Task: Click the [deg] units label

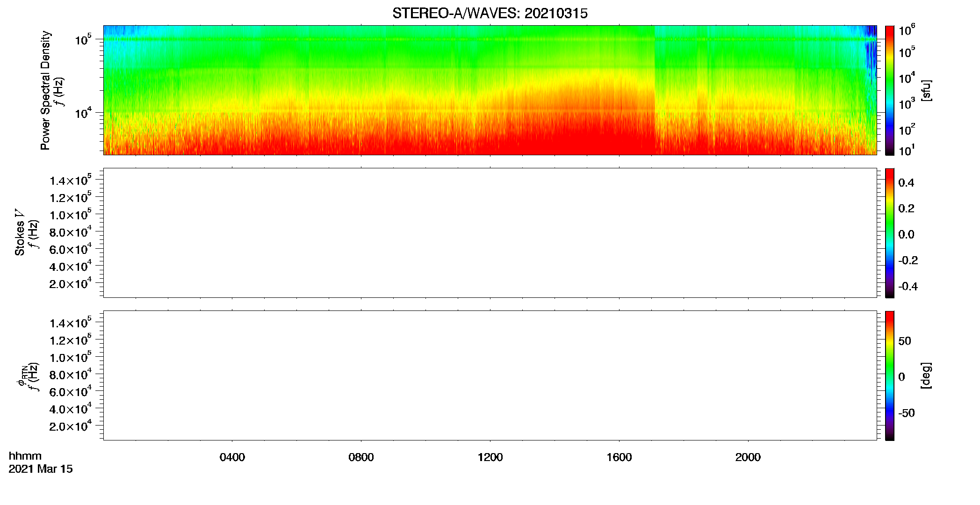Action: [926, 375]
